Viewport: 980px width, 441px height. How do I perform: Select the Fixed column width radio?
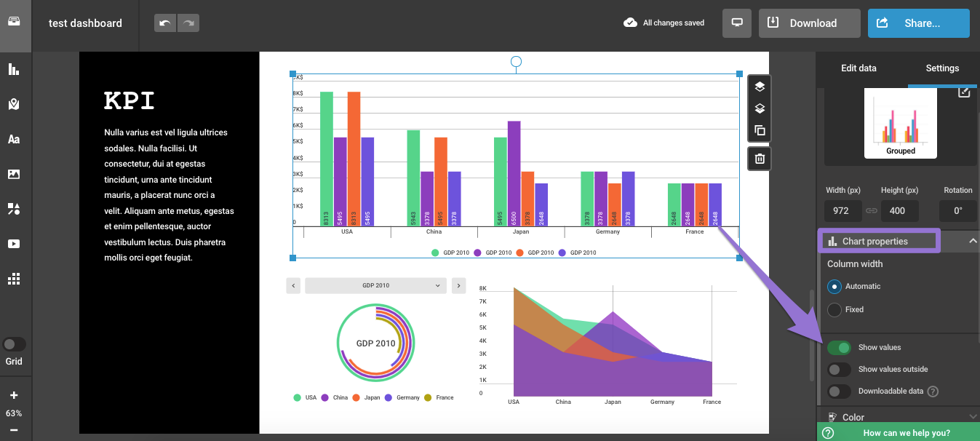tap(834, 310)
